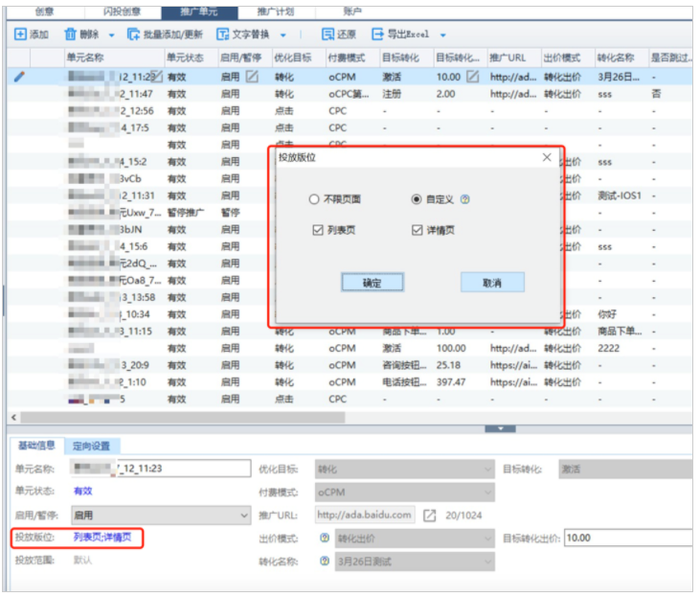Click the 确定 button in dialog
This screenshot has width=700, height=597.
click(373, 283)
